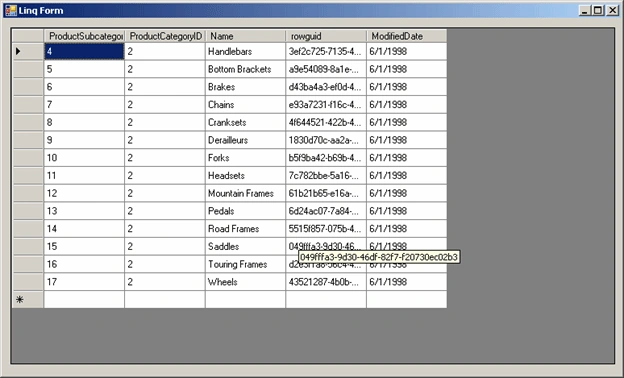The height and width of the screenshot is (378, 624).
Task: Select subcategory ID cell 17
Action: pyautogui.click(x=84, y=282)
